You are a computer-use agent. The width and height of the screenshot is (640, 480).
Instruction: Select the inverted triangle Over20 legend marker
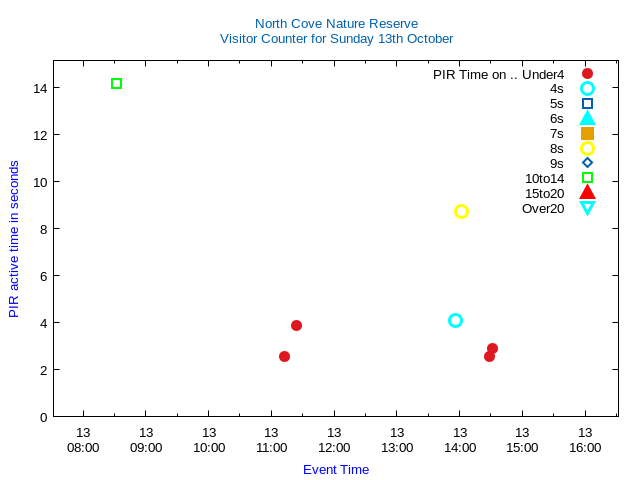click(x=587, y=208)
